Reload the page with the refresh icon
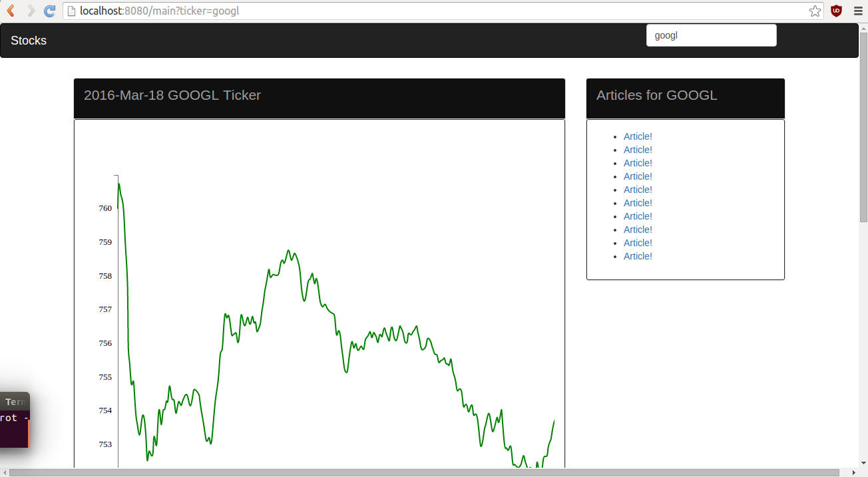This screenshot has height=477, width=868. point(49,11)
